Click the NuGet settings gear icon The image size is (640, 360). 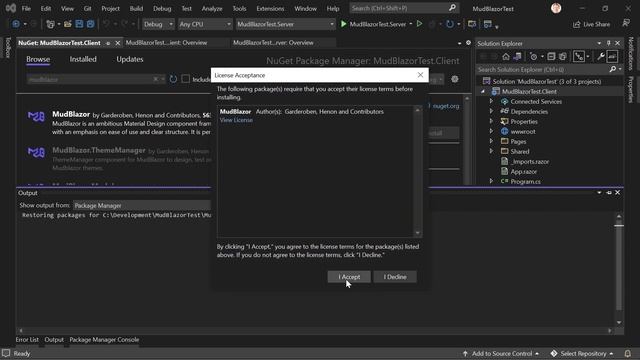pyautogui.click(x=455, y=79)
